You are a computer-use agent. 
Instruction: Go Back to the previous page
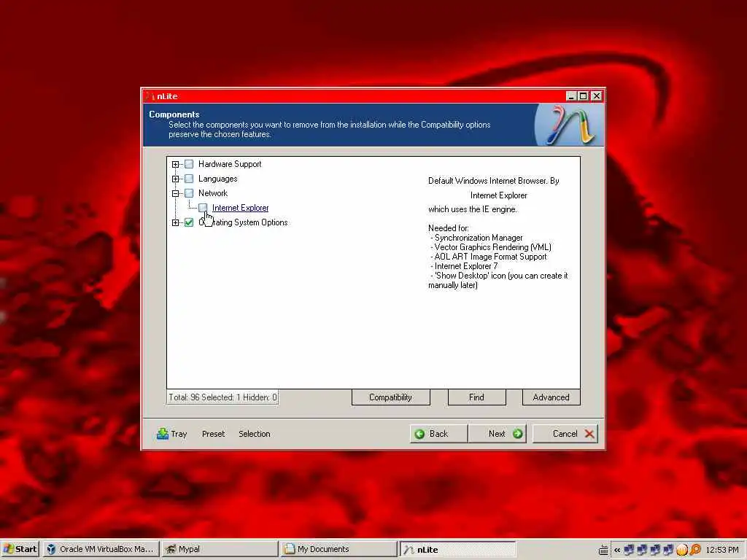(438, 434)
